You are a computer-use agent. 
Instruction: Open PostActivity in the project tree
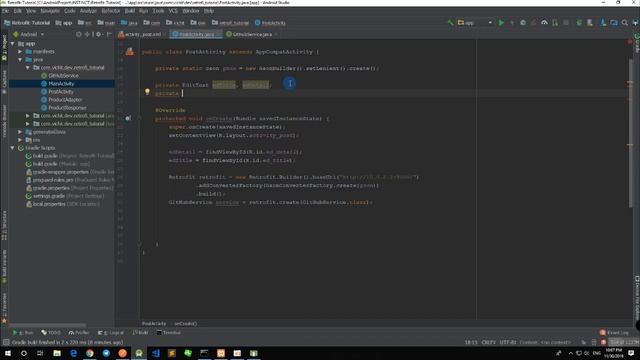[x=61, y=92]
